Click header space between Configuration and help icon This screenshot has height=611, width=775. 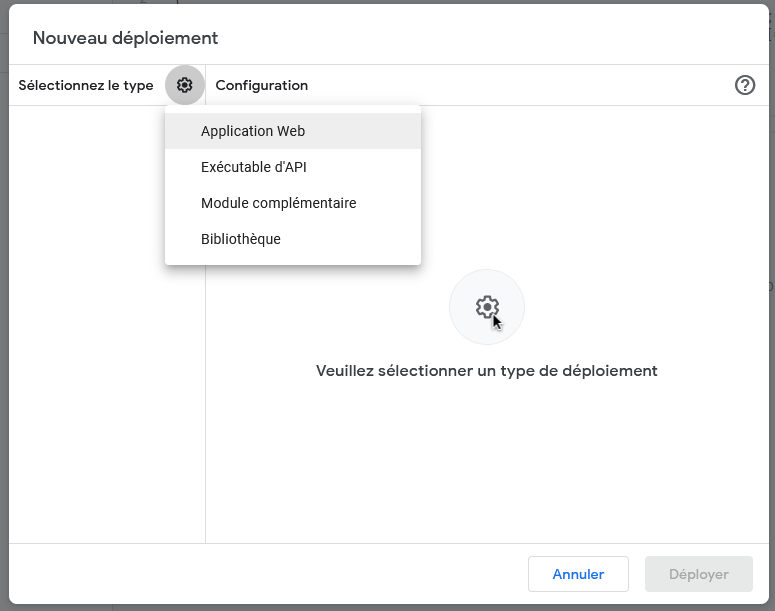520,86
